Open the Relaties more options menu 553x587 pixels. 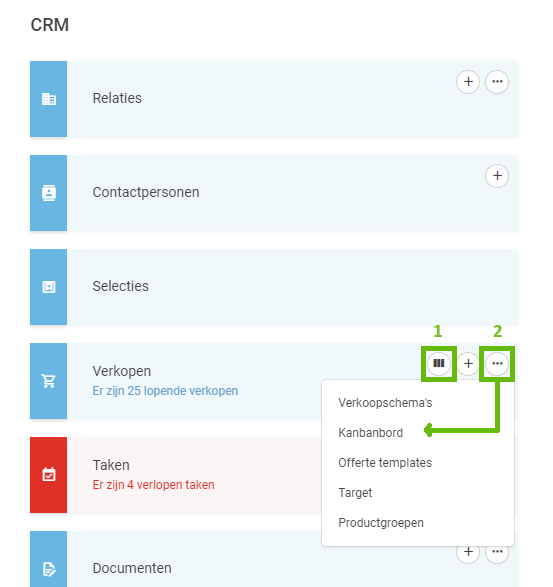497,82
